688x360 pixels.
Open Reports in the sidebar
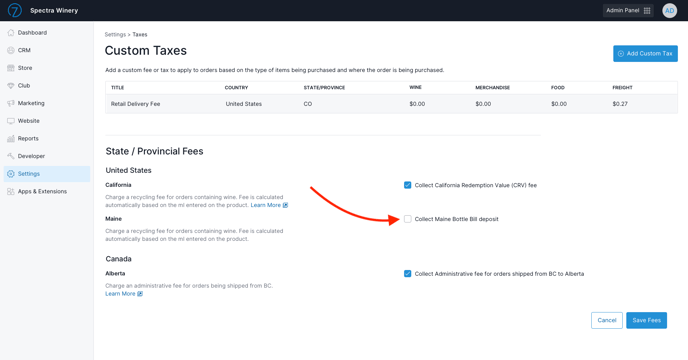click(x=47, y=138)
